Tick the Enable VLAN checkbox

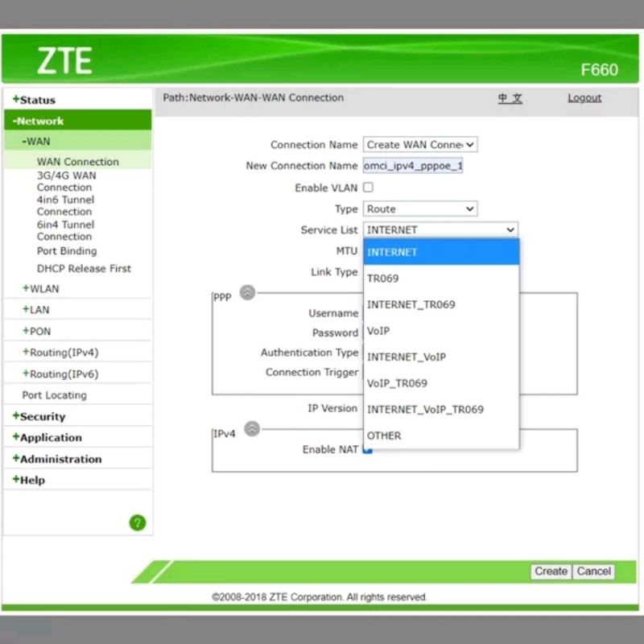tap(368, 188)
